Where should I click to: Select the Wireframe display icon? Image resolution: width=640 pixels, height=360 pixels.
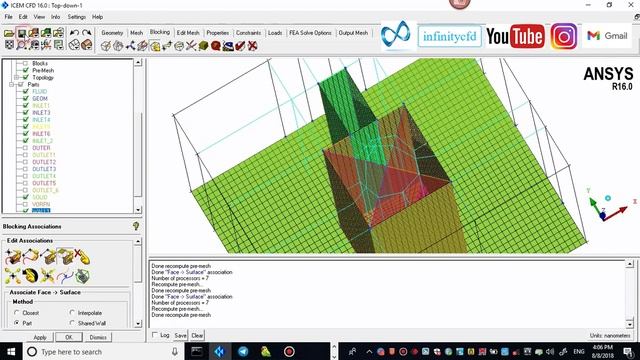(74, 45)
